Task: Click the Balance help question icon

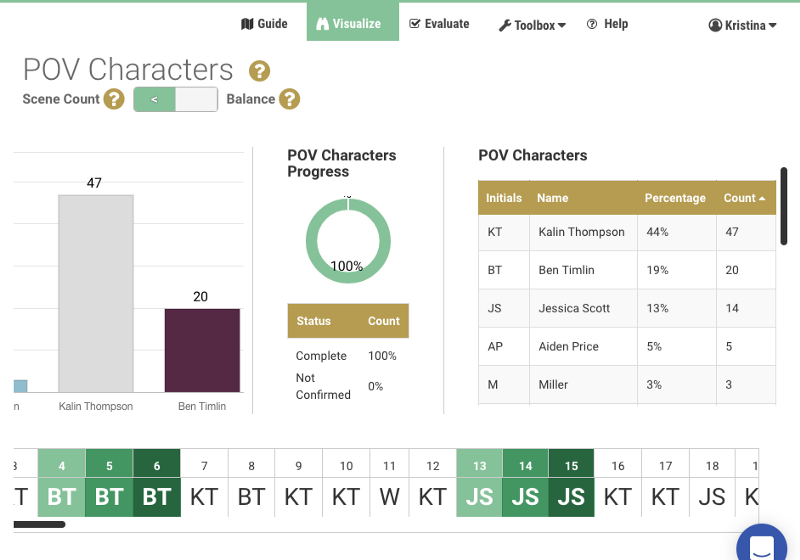Action: (x=290, y=99)
